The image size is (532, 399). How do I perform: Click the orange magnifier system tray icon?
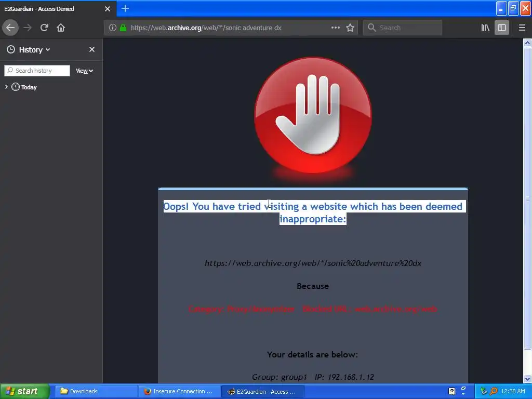(x=494, y=391)
